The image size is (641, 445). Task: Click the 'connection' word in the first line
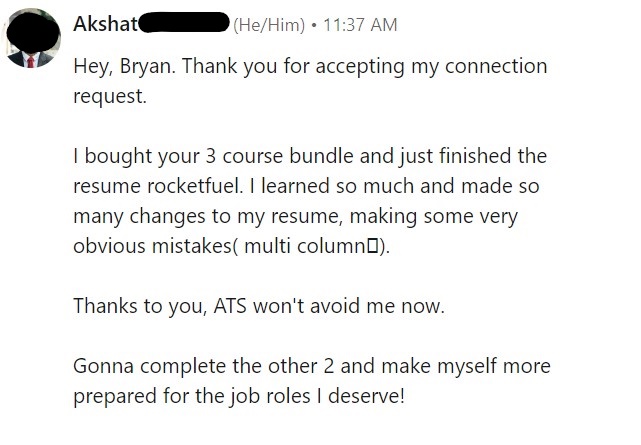[x=496, y=67]
